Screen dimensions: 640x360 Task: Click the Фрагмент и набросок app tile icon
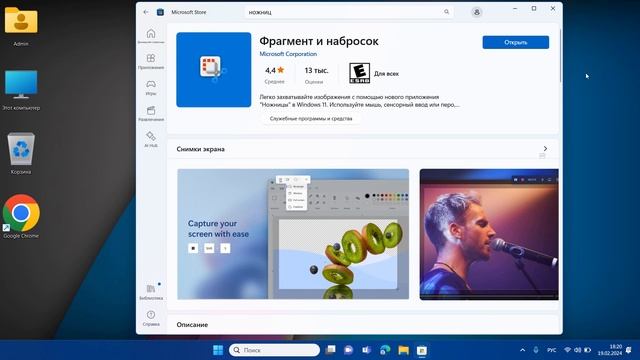pyautogui.click(x=213, y=70)
